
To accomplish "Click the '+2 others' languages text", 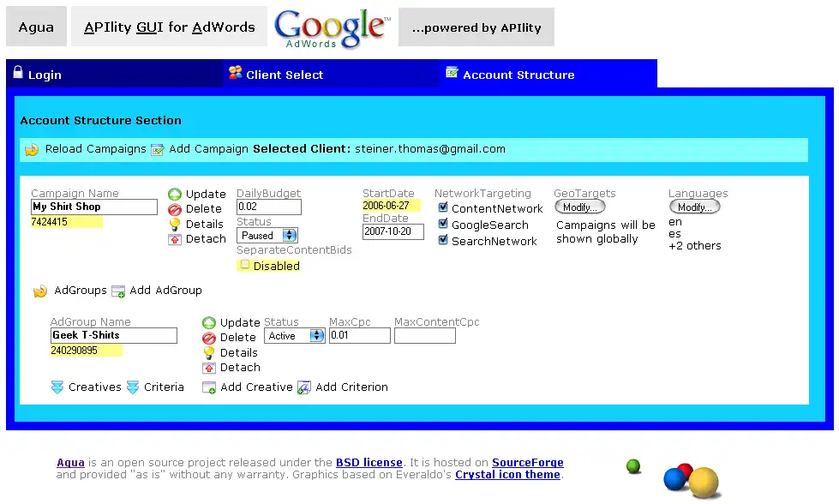I will 695,246.
